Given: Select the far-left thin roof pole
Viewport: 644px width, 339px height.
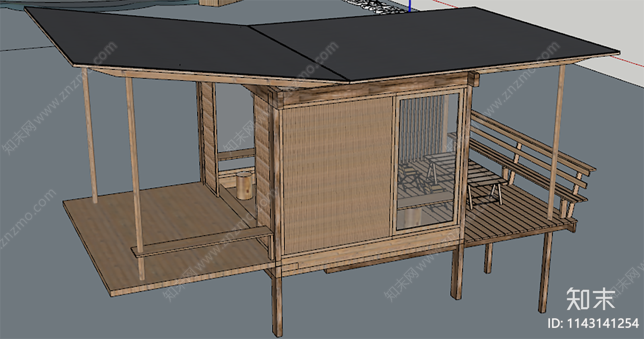Looking at the screenshot, I should pos(89,137).
